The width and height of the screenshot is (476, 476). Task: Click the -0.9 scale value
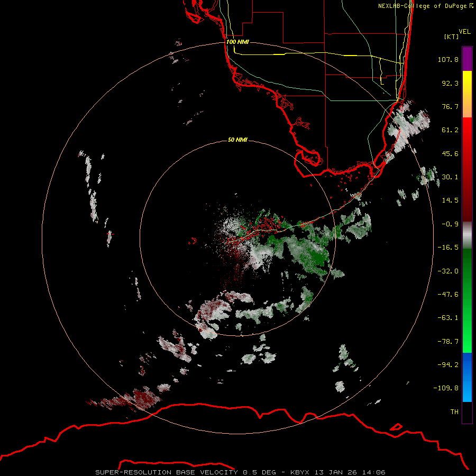pos(450,224)
